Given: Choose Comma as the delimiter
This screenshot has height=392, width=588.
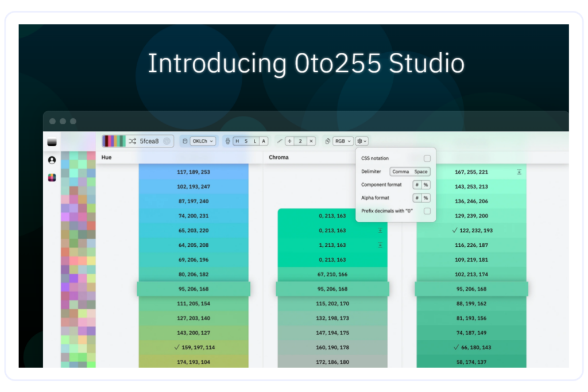Looking at the screenshot, I should click(x=400, y=172).
